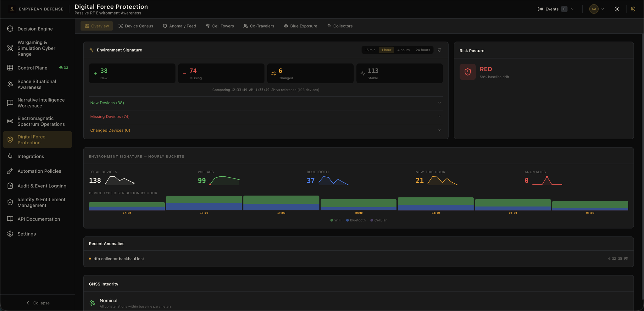Image resolution: width=644 pixels, height=311 pixels.
Task: Open dfp collector backhaul lost anomaly
Action: click(x=358, y=259)
